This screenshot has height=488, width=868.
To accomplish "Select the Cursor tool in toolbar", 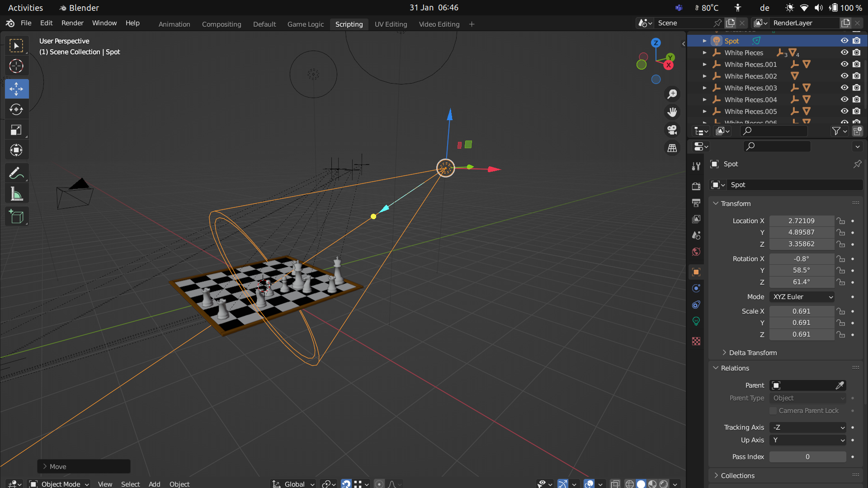I will coord(16,66).
